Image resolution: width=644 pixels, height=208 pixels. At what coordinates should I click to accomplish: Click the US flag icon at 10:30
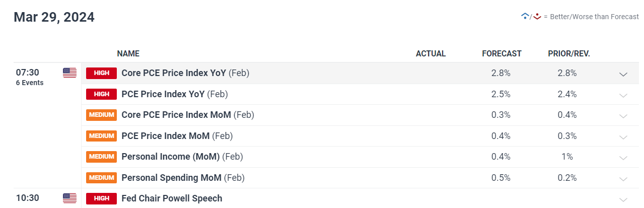(x=69, y=198)
